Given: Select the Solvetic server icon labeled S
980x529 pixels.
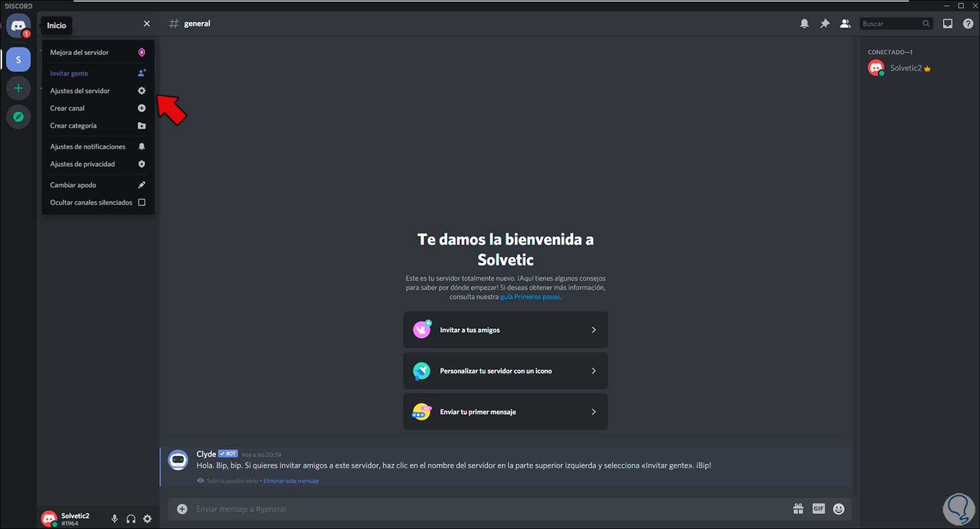Looking at the screenshot, I should pos(18,60).
